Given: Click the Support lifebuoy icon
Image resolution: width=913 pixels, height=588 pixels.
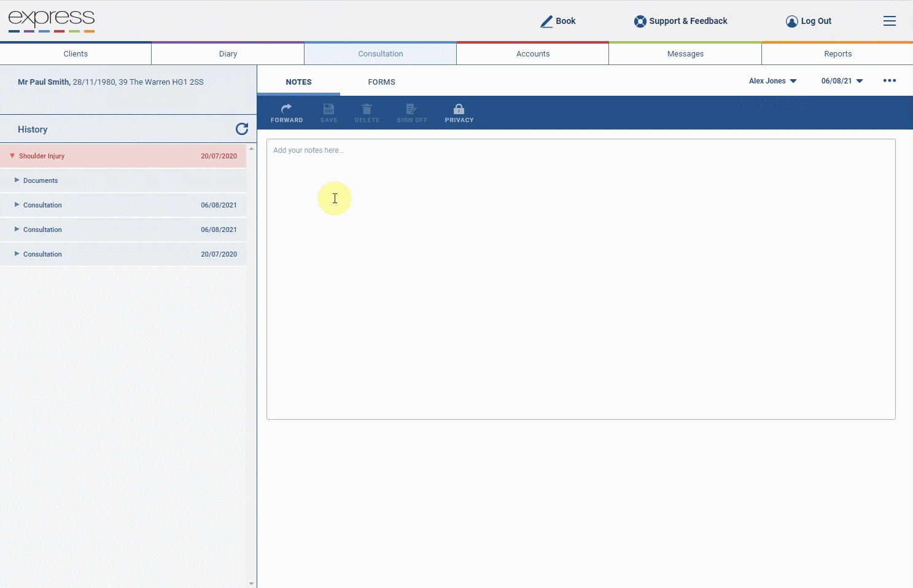Looking at the screenshot, I should click(x=640, y=21).
